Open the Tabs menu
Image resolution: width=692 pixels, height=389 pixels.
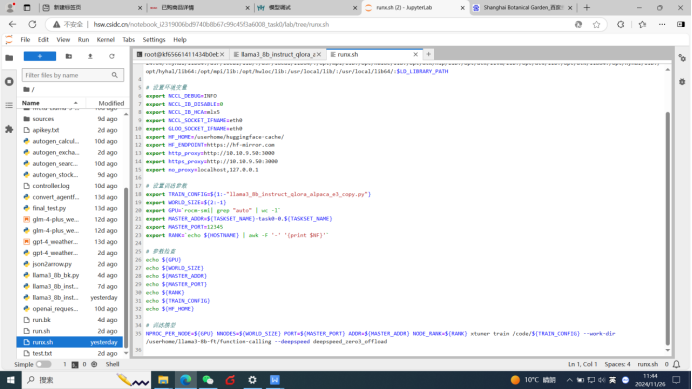[128, 39]
